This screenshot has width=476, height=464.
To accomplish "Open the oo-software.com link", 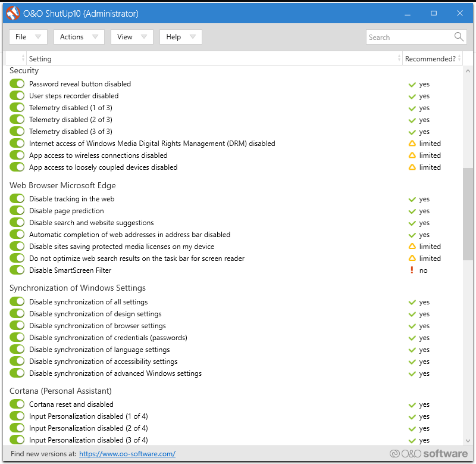I will (127, 454).
